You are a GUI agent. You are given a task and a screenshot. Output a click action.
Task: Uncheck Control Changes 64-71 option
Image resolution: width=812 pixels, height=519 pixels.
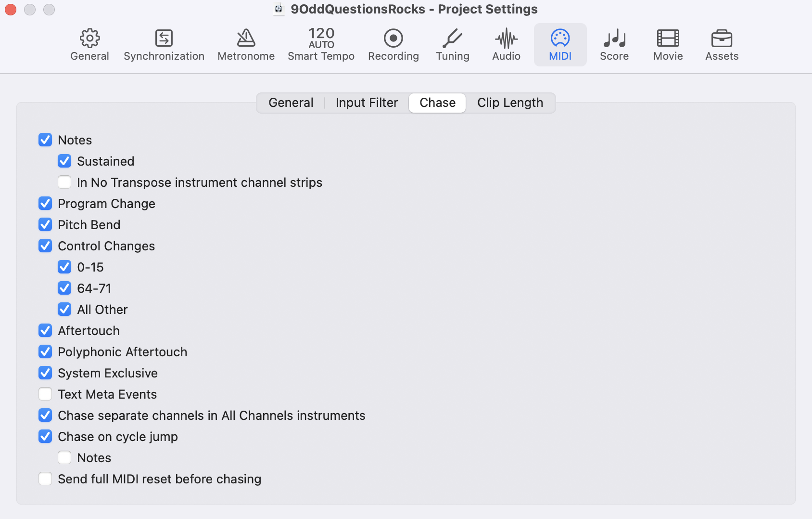tap(64, 288)
